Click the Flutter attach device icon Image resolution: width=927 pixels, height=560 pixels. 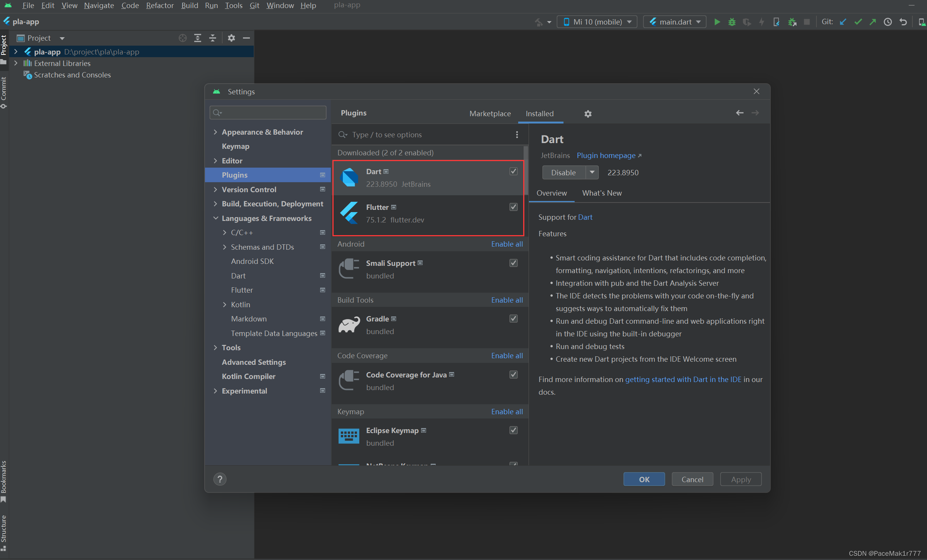(776, 22)
